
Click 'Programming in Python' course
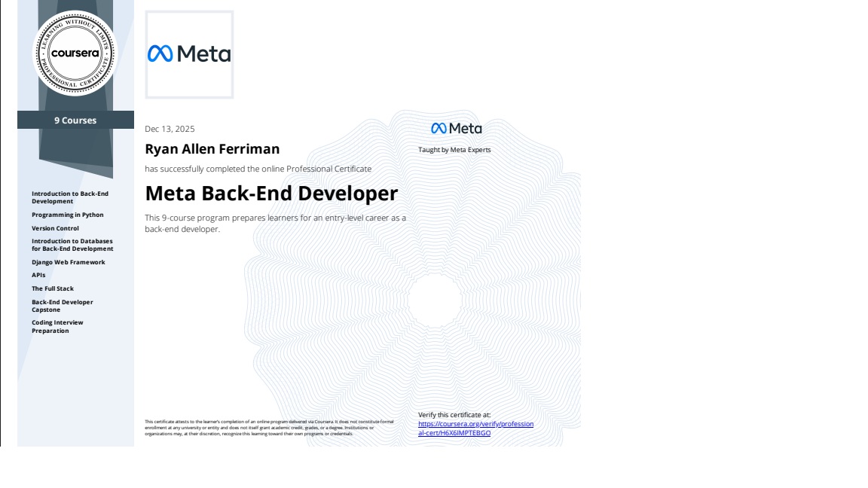68,215
